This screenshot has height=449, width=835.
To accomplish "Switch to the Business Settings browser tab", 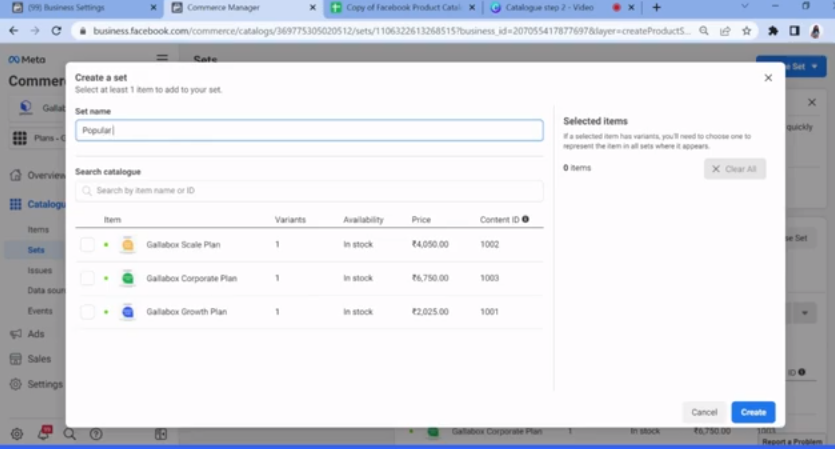I will (x=85, y=7).
